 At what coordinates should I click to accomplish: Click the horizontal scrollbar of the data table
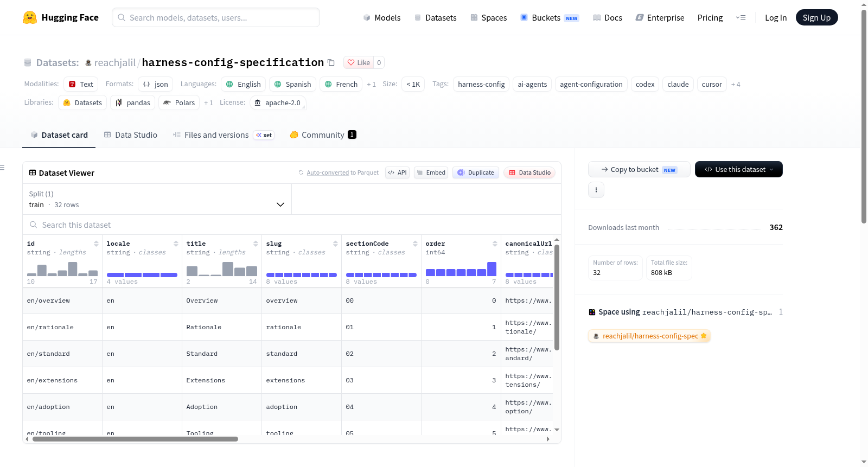[x=135, y=439]
